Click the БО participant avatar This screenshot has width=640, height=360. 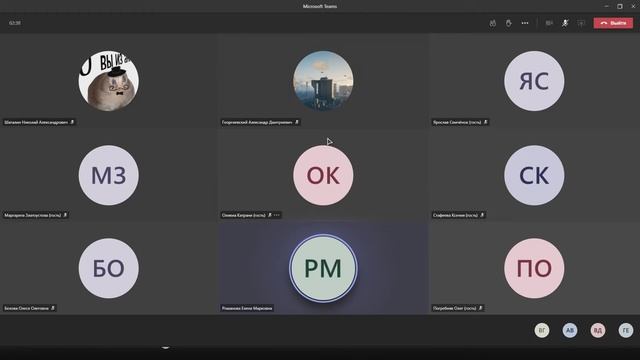[109, 268]
